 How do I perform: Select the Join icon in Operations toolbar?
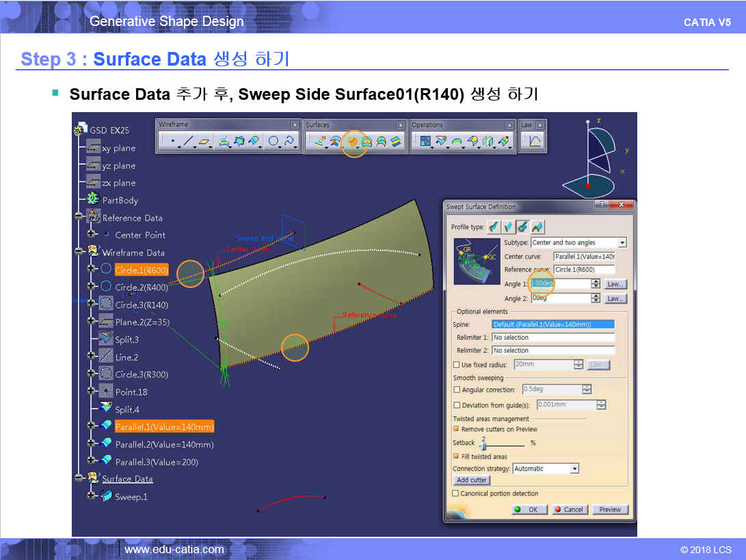coord(425,142)
